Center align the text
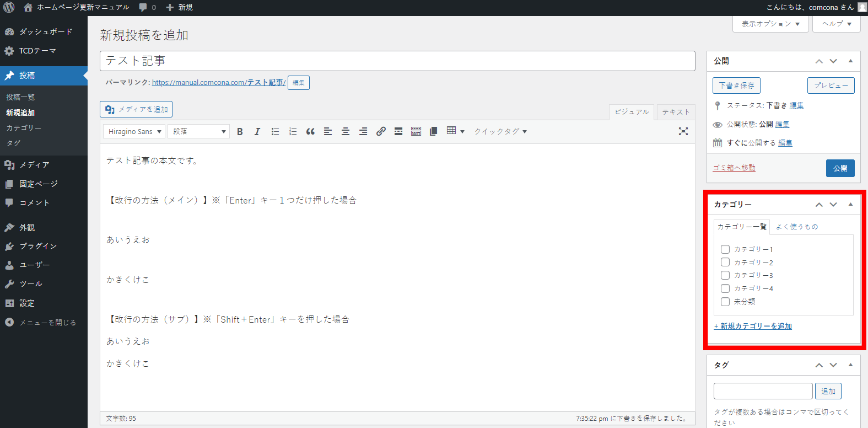868x428 pixels. (346, 132)
